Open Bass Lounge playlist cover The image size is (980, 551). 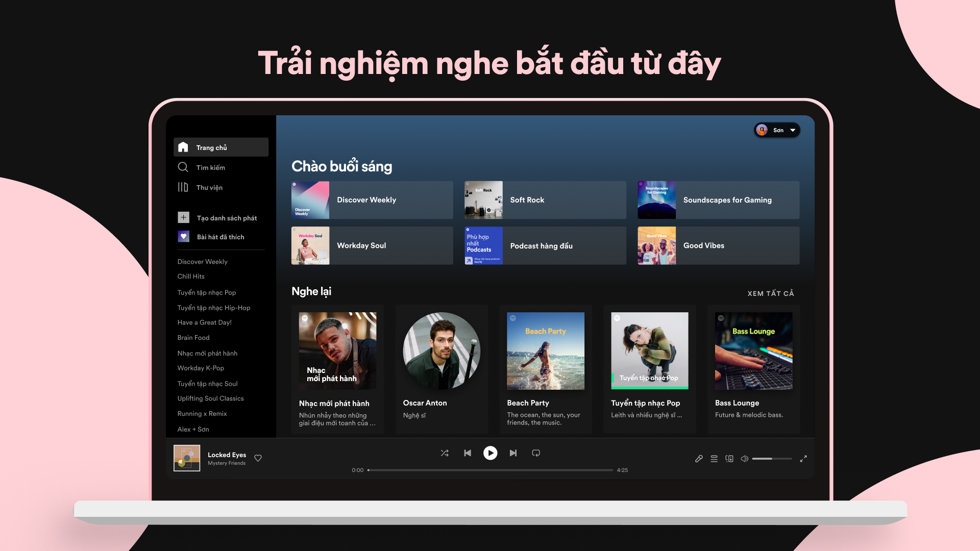[x=754, y=351]
